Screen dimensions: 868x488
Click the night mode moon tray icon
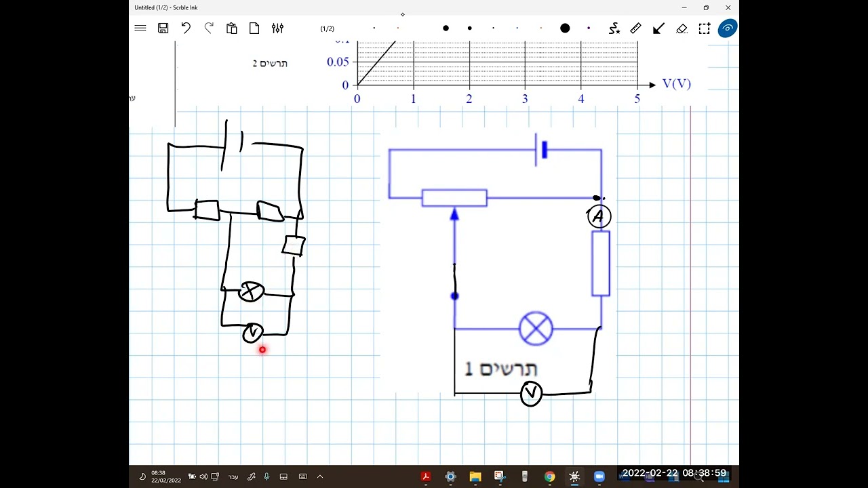click(x=142, y=476)
